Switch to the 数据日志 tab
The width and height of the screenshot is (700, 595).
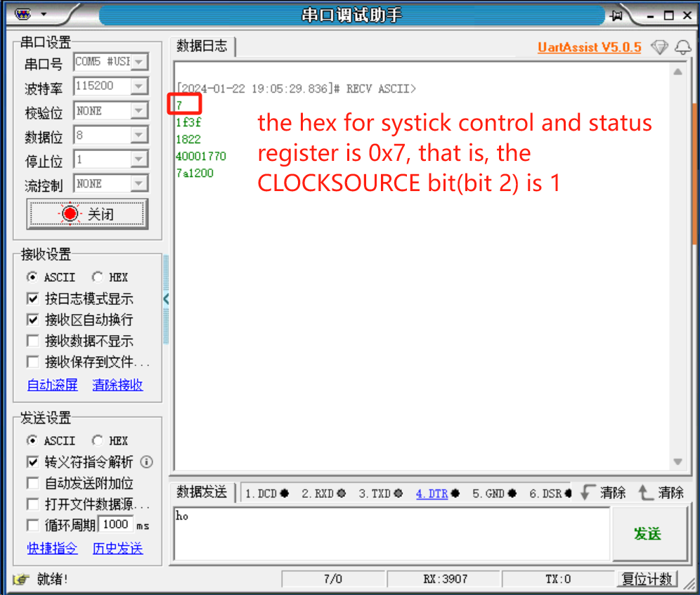[202, 46]
